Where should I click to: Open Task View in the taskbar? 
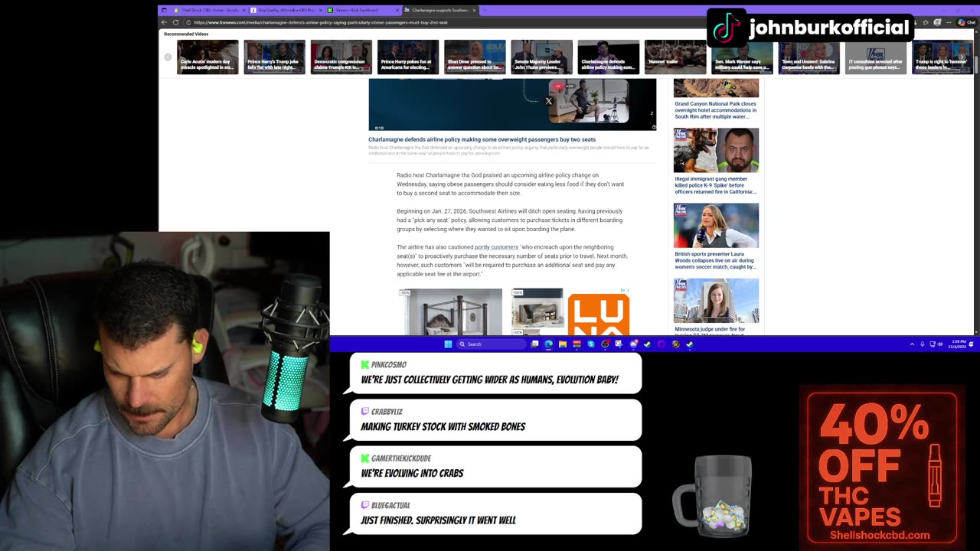[x=535, y=344]
